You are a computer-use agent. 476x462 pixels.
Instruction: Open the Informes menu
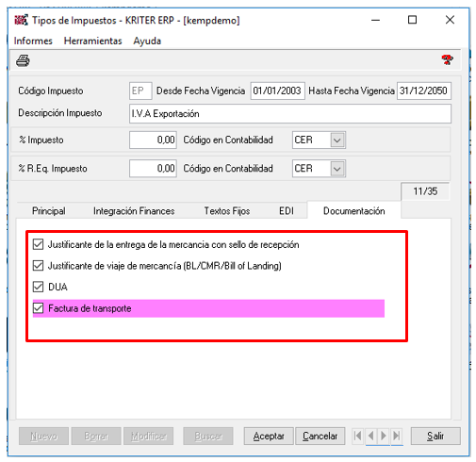[x=33, y=41]
